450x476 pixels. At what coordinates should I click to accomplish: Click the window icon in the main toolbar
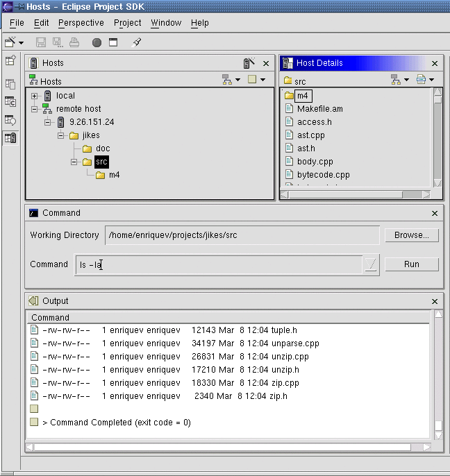(112, 42)
